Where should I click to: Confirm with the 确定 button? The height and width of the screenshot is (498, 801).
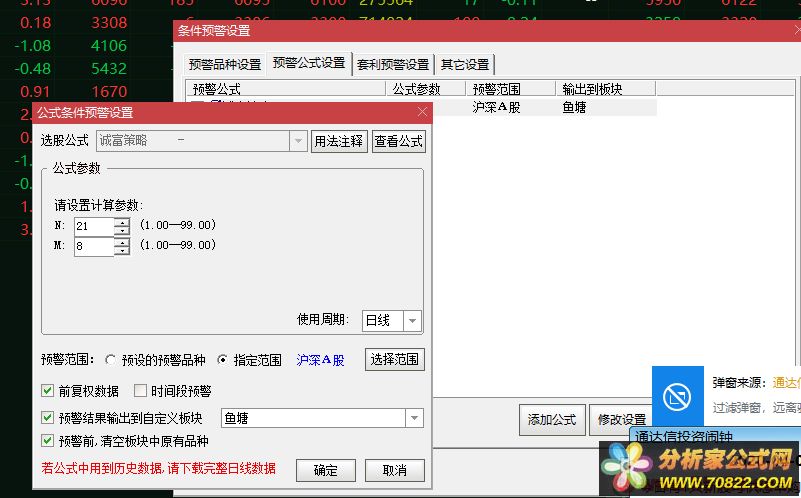pyautogui.click(x=325, y=470)
